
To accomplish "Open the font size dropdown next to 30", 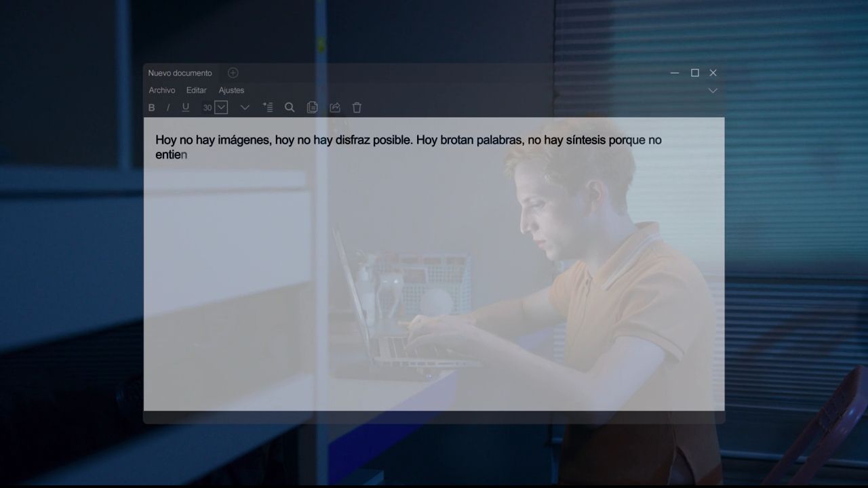I will click(221, 107).
